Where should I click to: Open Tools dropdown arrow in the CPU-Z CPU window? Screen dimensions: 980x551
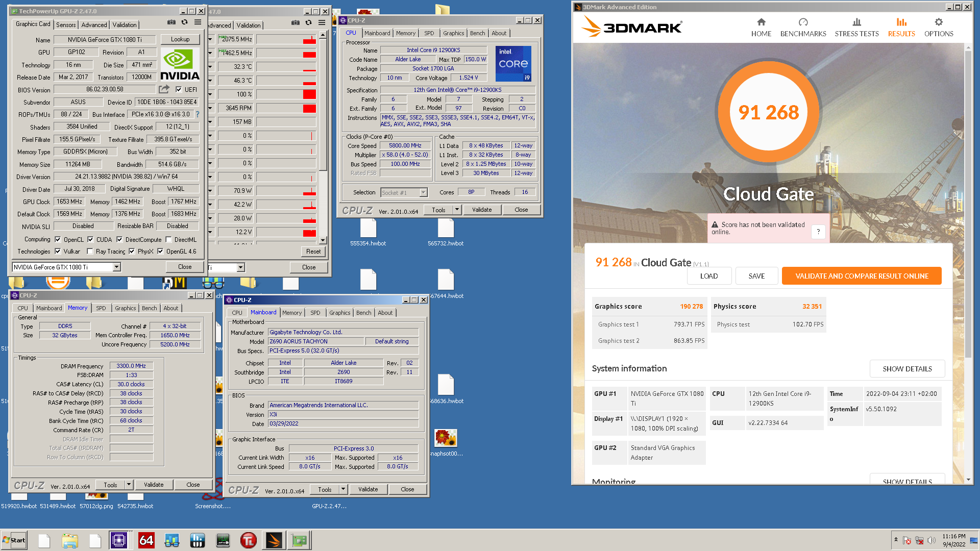457,210
